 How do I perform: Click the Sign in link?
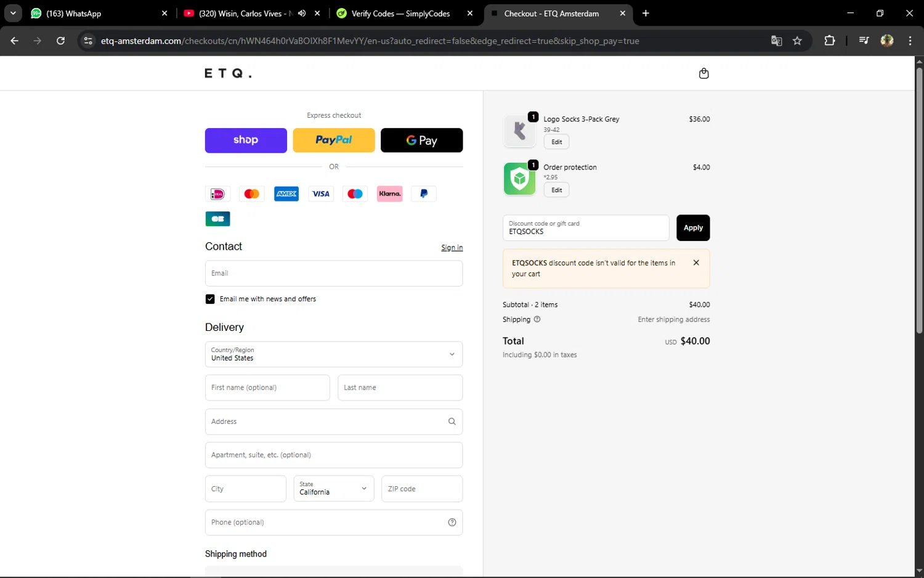(452, 248)
